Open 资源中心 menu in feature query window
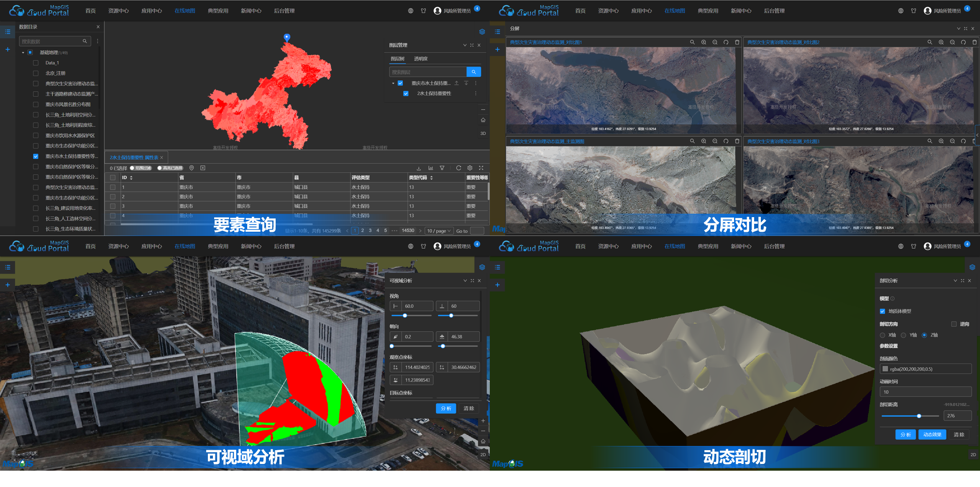The height and width of the screenshot is (487, 980). coord(118,11)
